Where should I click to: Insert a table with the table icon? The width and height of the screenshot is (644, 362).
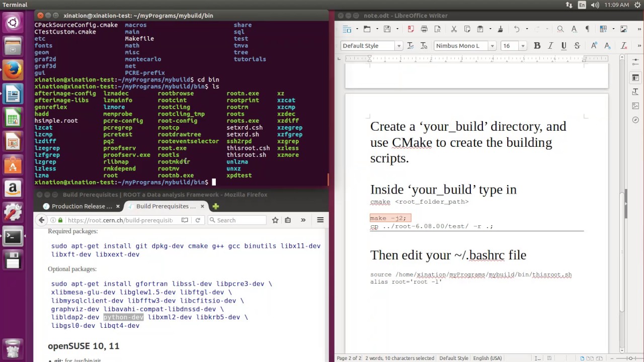coord(603,29)
